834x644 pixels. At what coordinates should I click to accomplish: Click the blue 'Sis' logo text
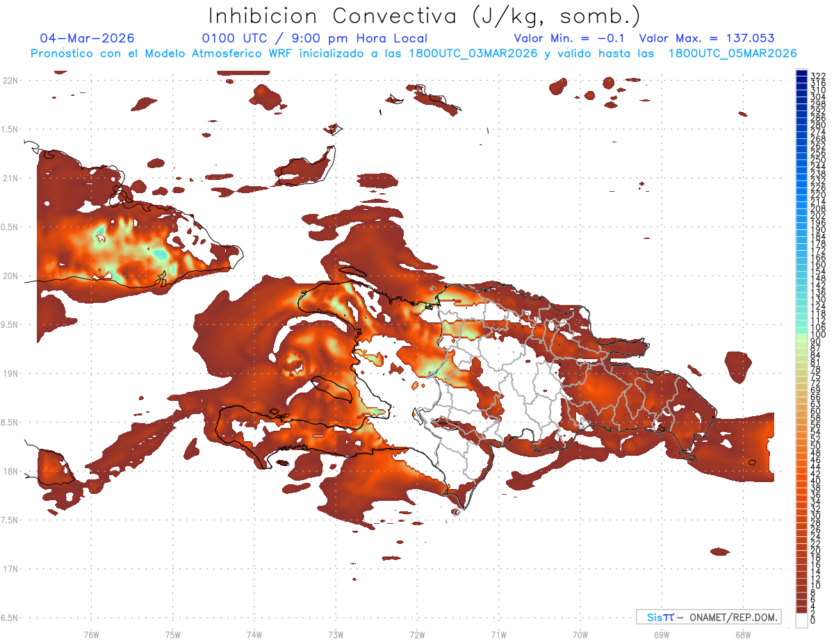(x=655, y=617)
